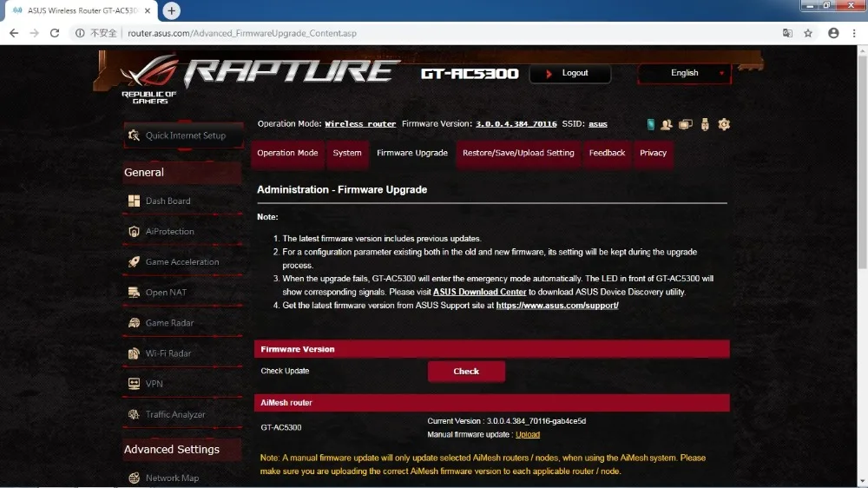868x488 pixels.
Task: Open the Chrome three-dot menu
Action: [x=854, y=33]
